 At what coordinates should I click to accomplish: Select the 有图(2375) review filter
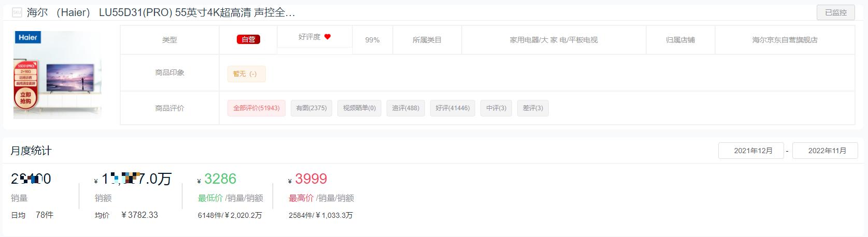(311, 108)
